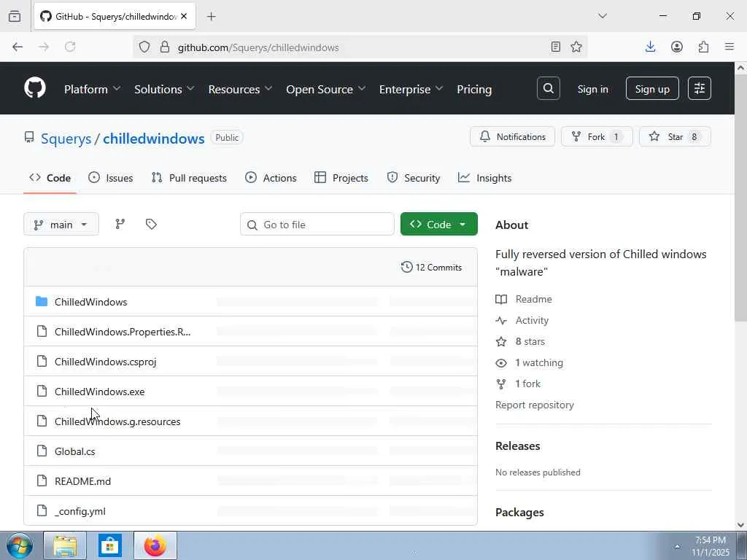Show hidden tray icons arrow
Screen dimensions: 747x560
coord(677,546)
